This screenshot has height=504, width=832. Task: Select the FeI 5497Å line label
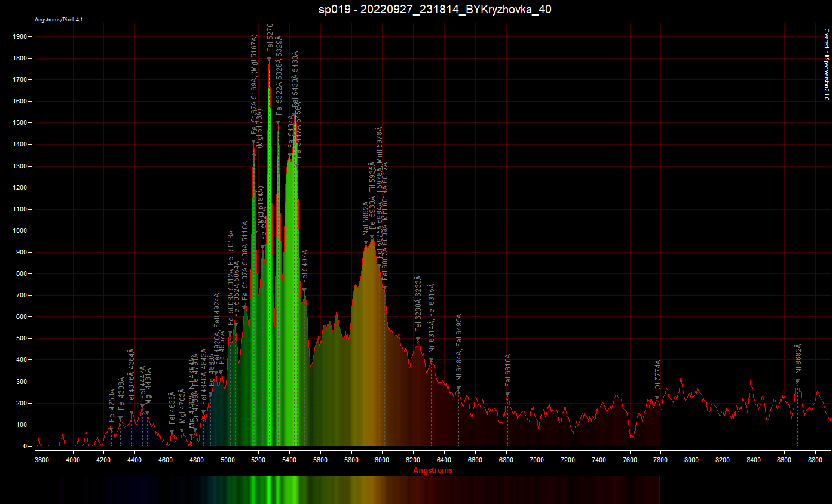point(305,266)
